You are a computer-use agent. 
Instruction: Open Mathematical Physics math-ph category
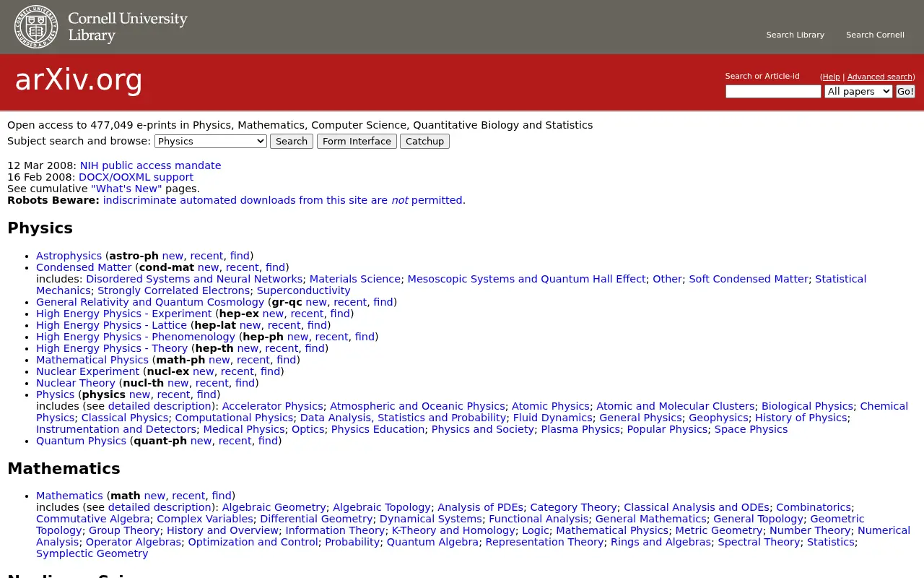click(92, 360)
